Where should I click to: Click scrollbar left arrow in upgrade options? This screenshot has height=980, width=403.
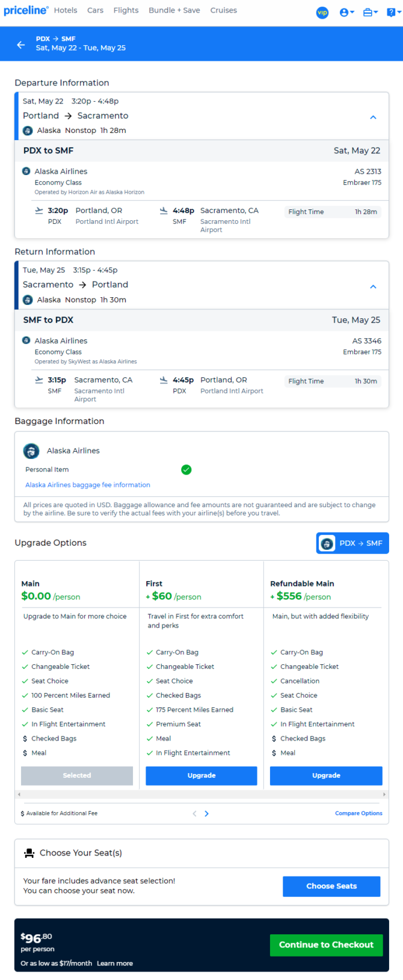(x=19, y=795)
